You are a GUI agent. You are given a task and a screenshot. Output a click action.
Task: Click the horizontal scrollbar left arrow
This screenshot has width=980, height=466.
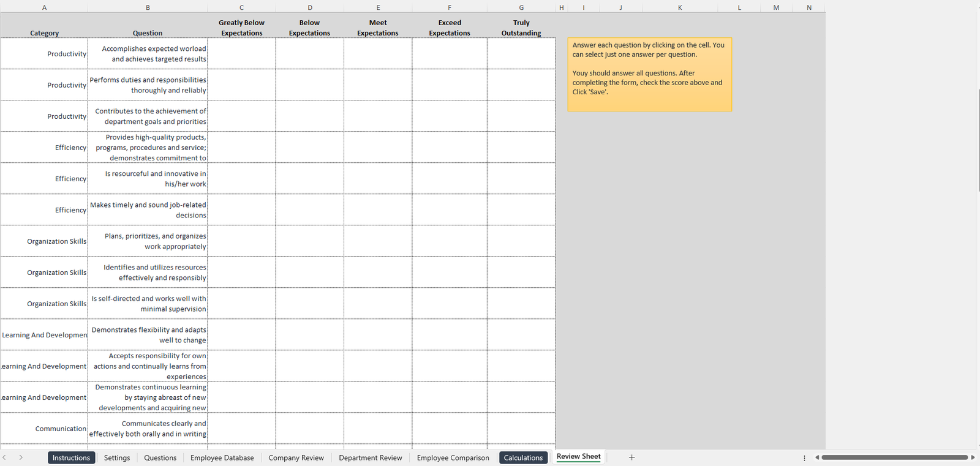point(817,457)
